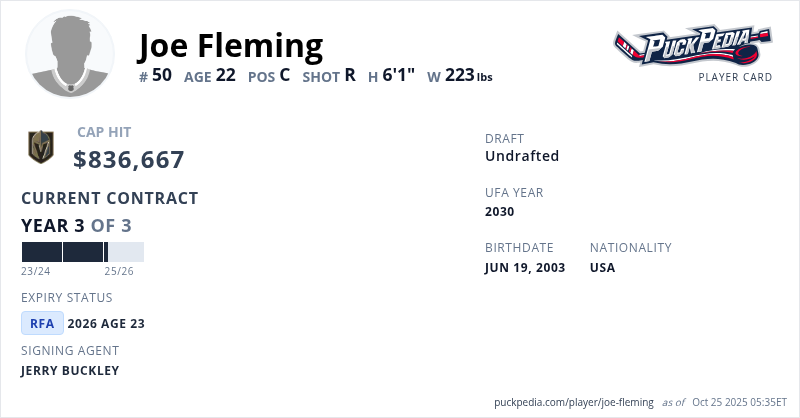This screenshot has width=800, height=418.
Task: Select signing agent Jerry Buckley
Action: [x=70, y=371]
